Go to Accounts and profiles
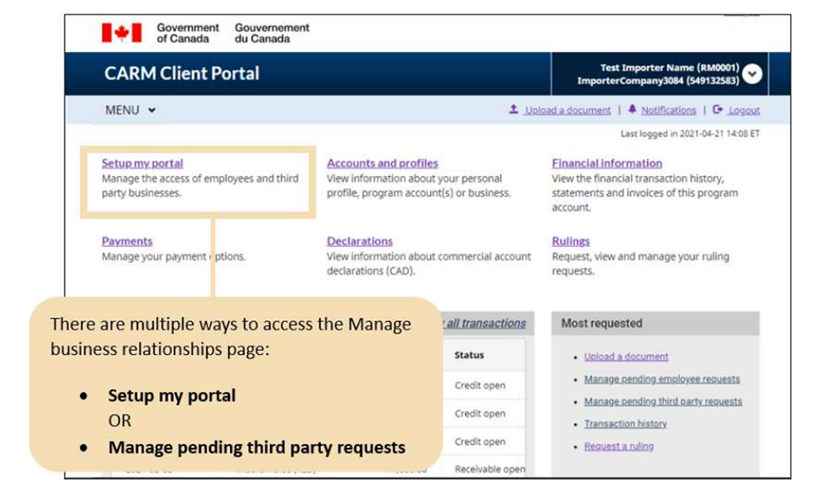This screenshot has width=830, height=504. click(382, 163)
